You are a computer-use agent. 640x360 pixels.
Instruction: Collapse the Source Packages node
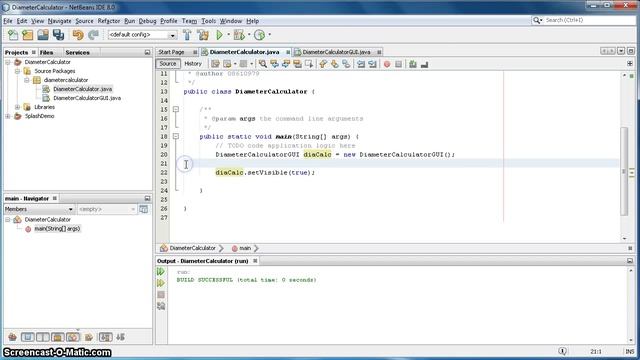[18, 71]
